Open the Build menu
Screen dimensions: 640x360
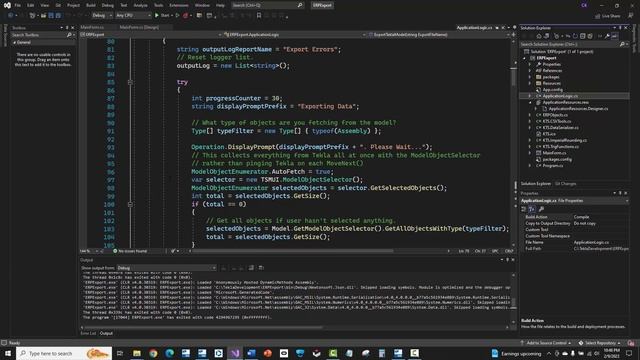pos(91,5)
